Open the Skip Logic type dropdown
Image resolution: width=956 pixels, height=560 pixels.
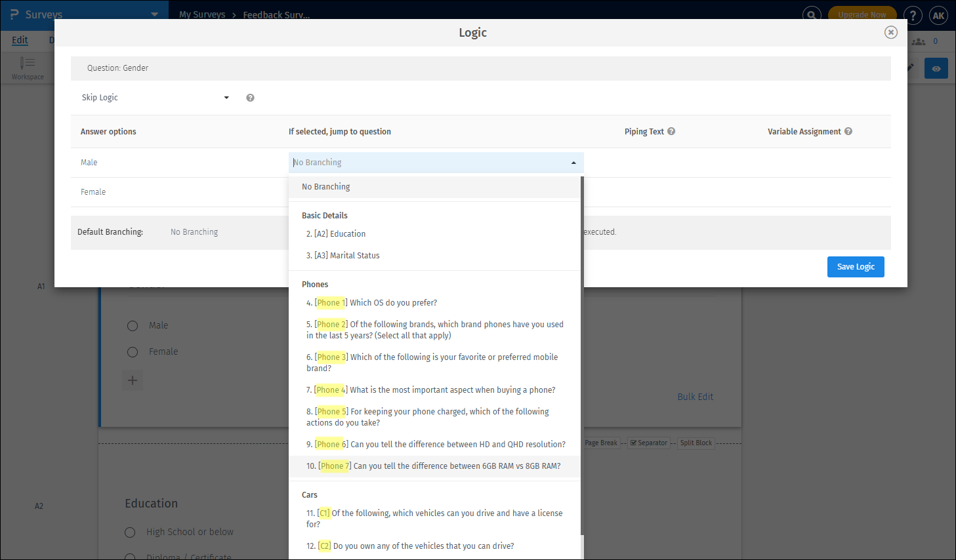(x=155, y=97)
